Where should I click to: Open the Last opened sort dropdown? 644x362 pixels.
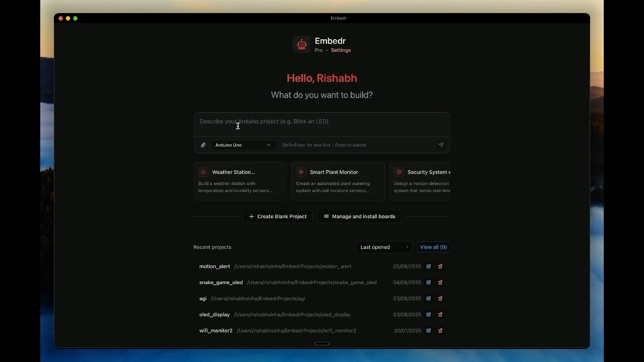pyautogui.click(x=384, y=247)
